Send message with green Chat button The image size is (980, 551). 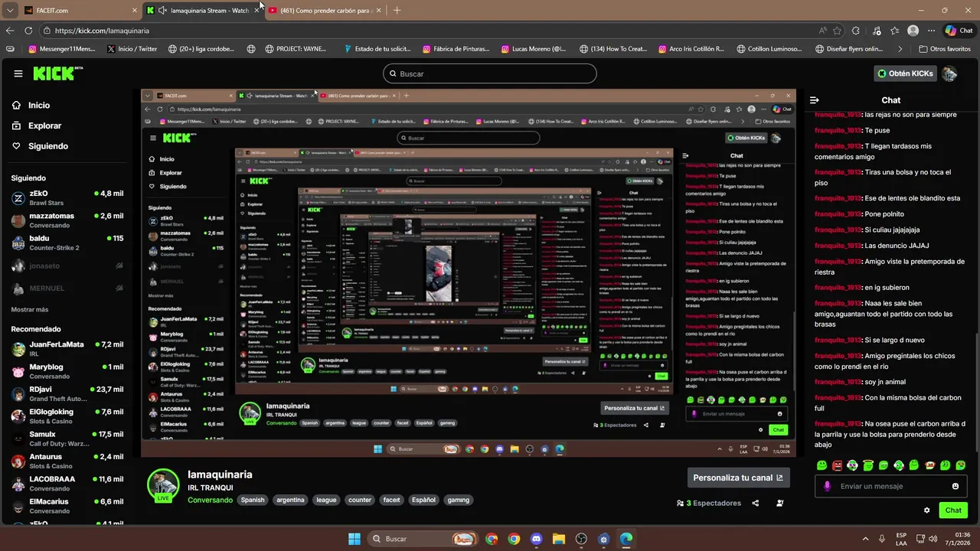pyautogui.click(x=953, y=510)
